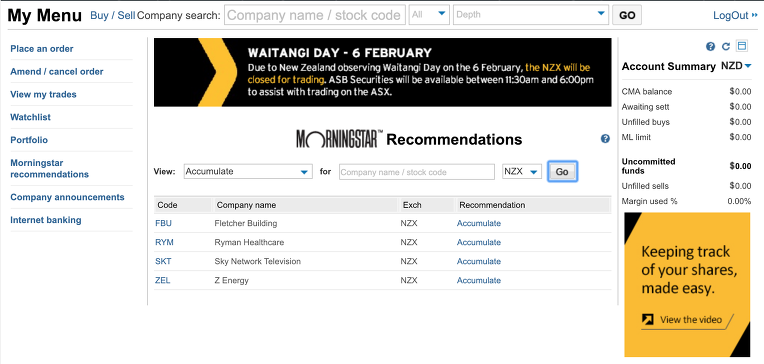This screenshot has width=764, height=364.
Task: Click the window layout icon above Account Summary
Action: [x=742, y=46]
